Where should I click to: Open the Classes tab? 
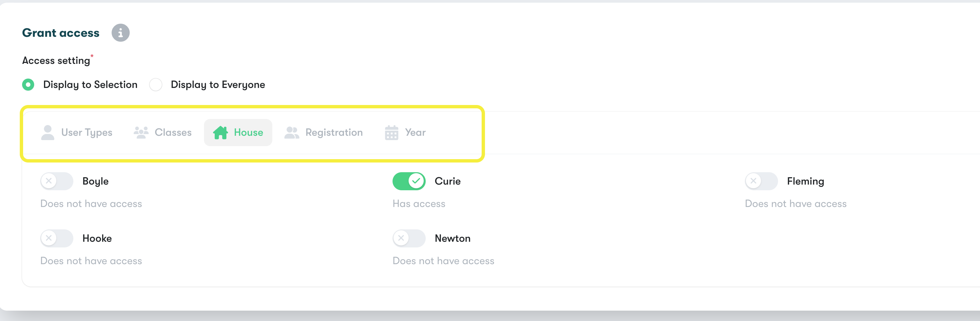click(162, 132)
